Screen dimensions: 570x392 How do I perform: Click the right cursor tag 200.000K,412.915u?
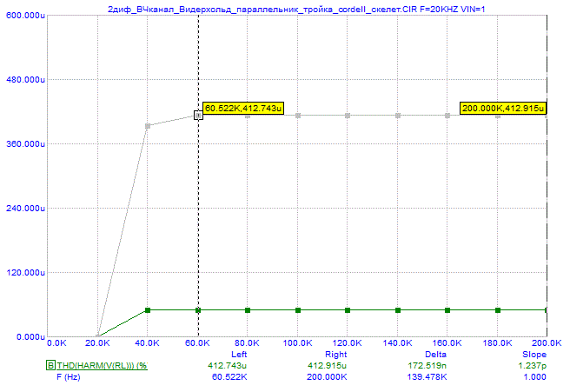503,109
